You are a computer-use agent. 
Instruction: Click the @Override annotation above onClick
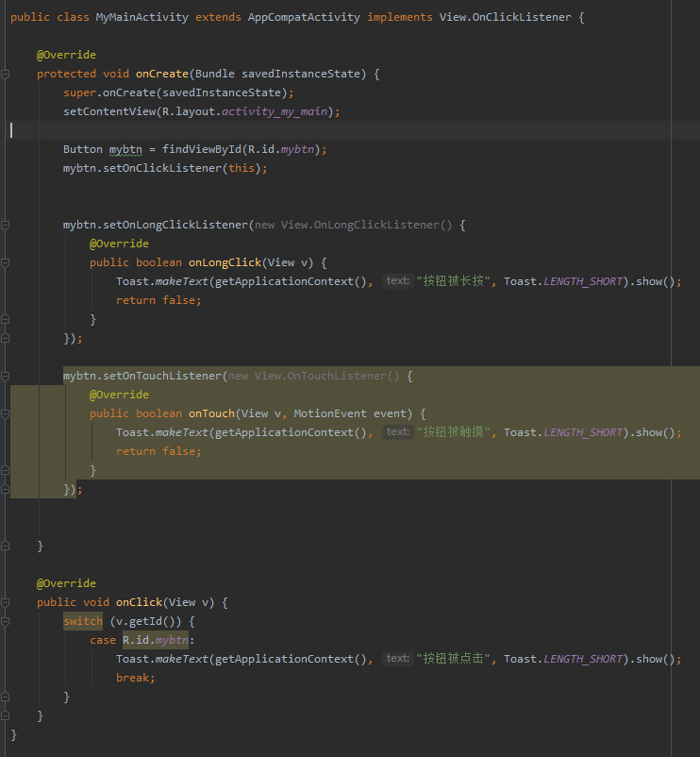[66, 583]
